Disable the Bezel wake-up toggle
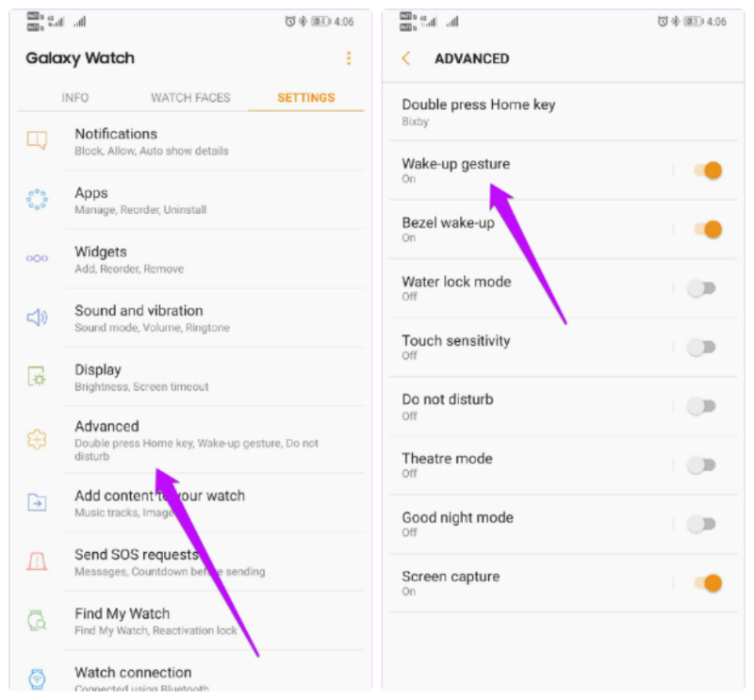Image resolution: width=754 pixels, height=700 pixels. click(708, 229)
